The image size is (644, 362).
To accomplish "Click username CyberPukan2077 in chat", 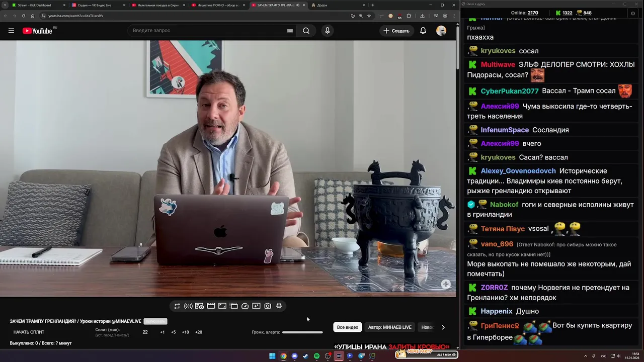I will [x=510, y=91].
